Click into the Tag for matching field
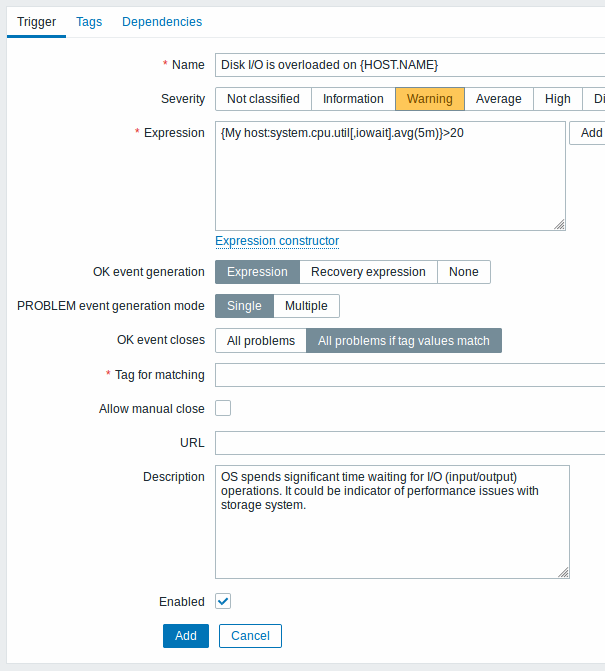Image resolution: width=605 pixels, height=671 pixels. click(x=410, y=375)
